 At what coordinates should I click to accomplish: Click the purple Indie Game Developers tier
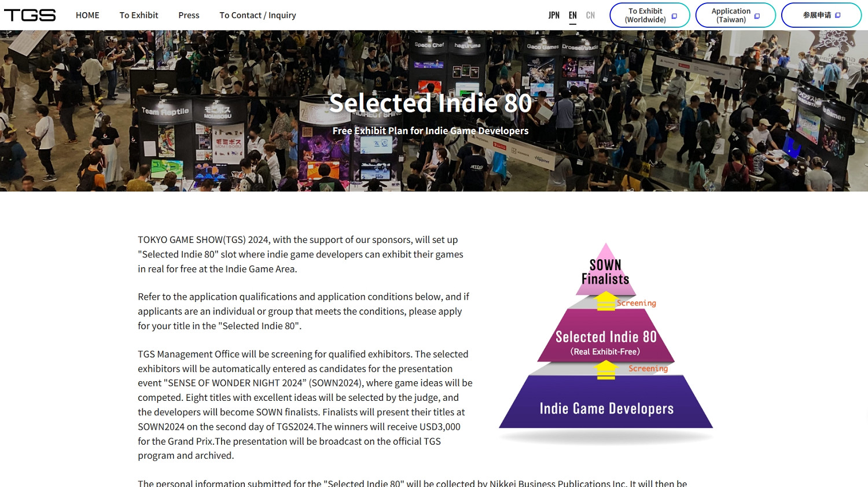click(606, 408)
